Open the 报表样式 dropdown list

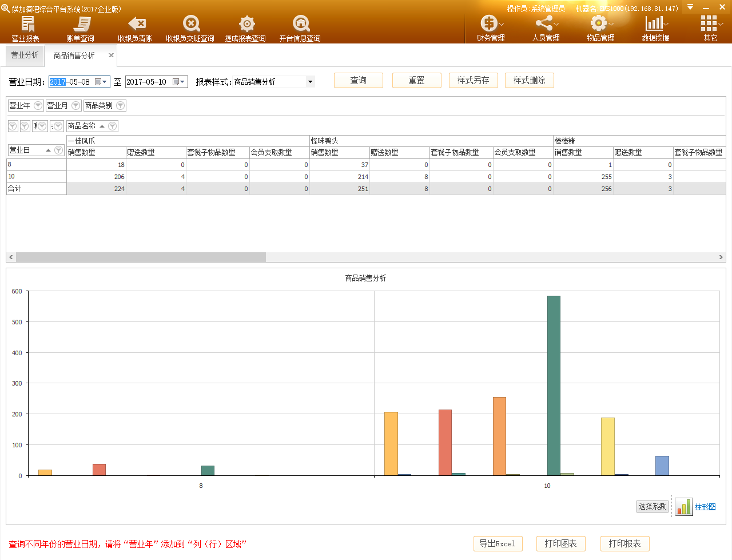[x=310, y=82]
